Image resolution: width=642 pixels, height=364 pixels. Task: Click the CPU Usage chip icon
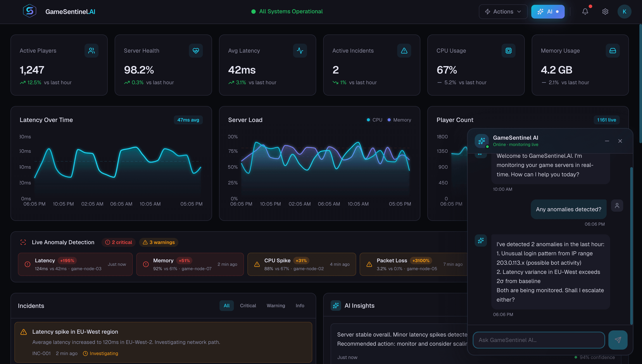pos(508,50)
